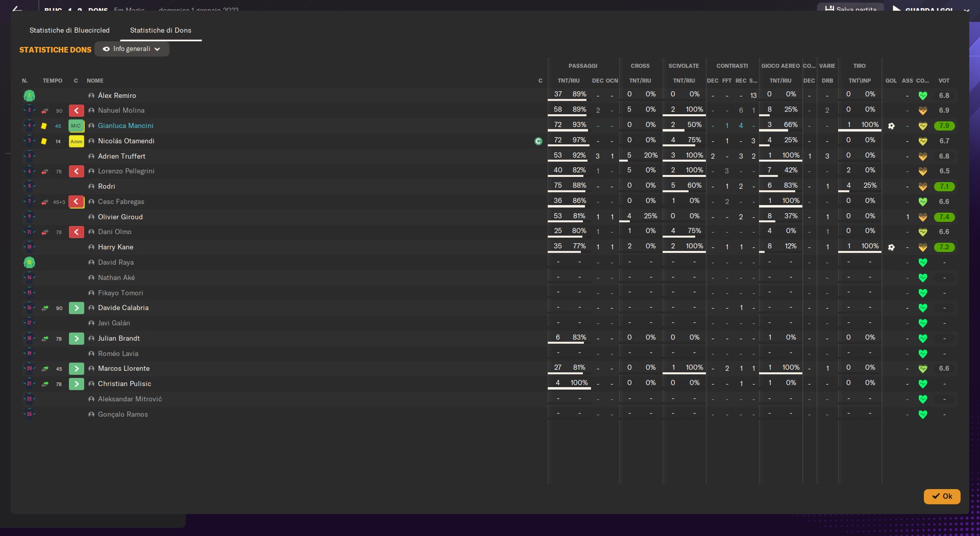
Task: Click Álex Remiro's goalkeeper shirt icon
Action: 29,95
